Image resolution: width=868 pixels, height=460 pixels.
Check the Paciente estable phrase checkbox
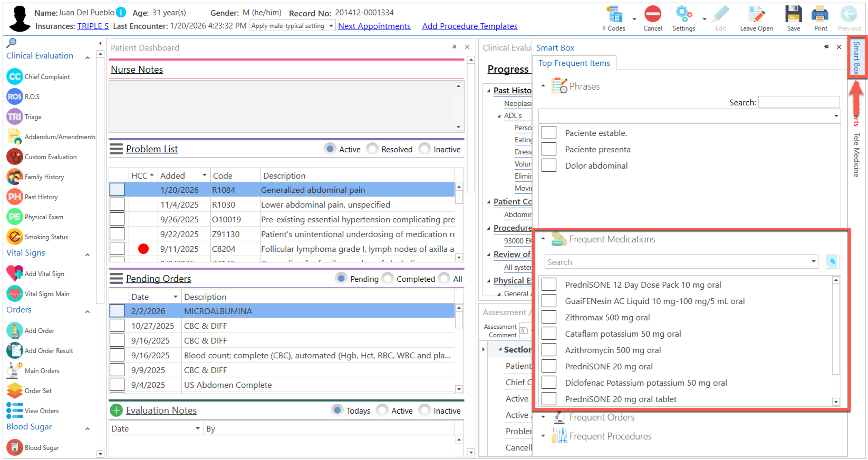click(x=549, y=133)
